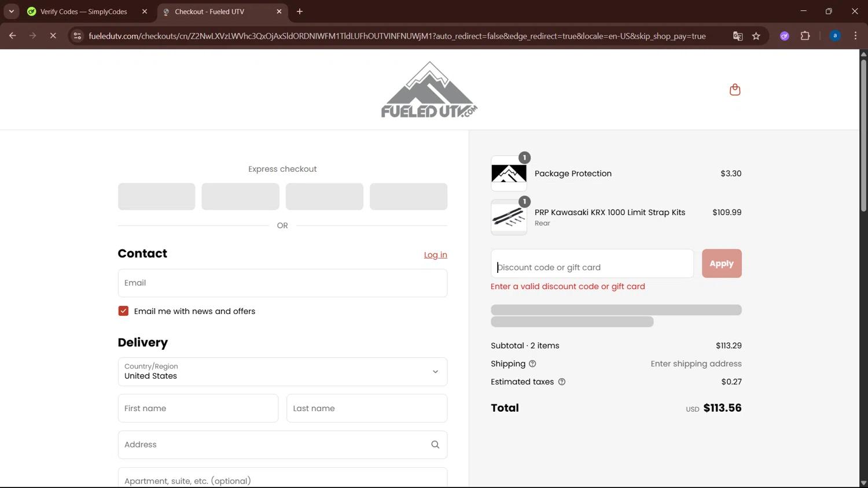Open the shopping bag cart icon

click(x=735, y=90)
